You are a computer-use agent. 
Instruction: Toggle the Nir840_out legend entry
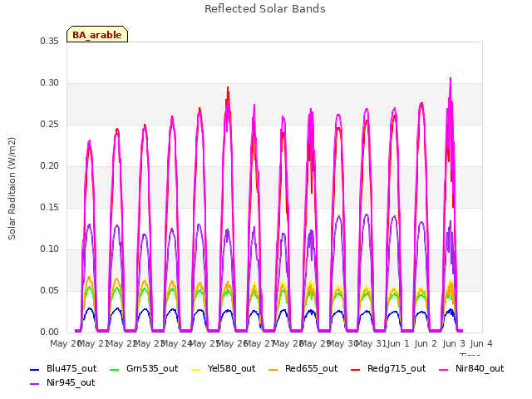[x=471, y=369]
